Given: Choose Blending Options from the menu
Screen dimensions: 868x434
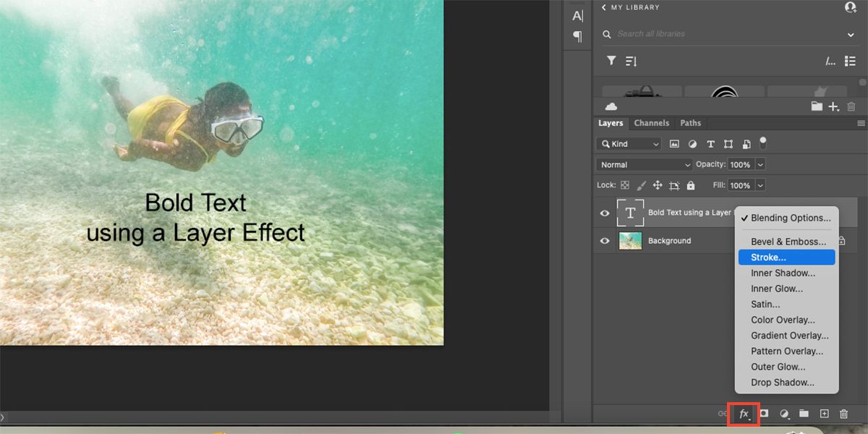Looking at the screenshot, I should [788, 218].
